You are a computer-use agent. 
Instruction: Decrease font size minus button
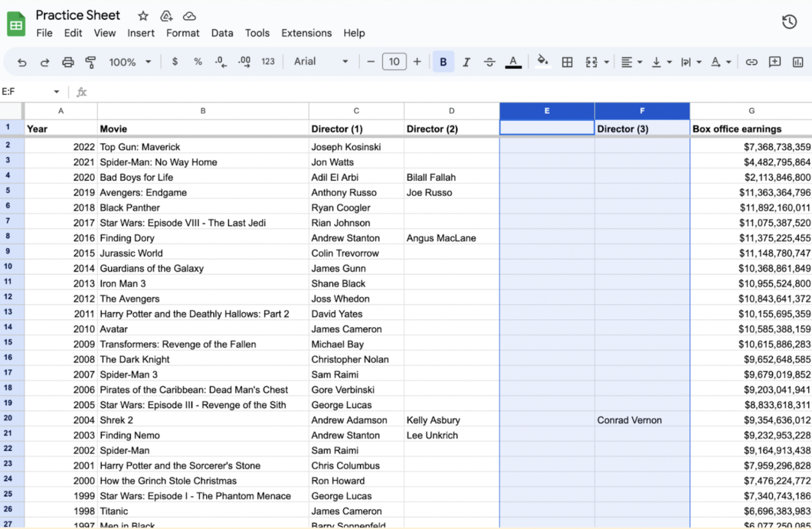point(371,62)
